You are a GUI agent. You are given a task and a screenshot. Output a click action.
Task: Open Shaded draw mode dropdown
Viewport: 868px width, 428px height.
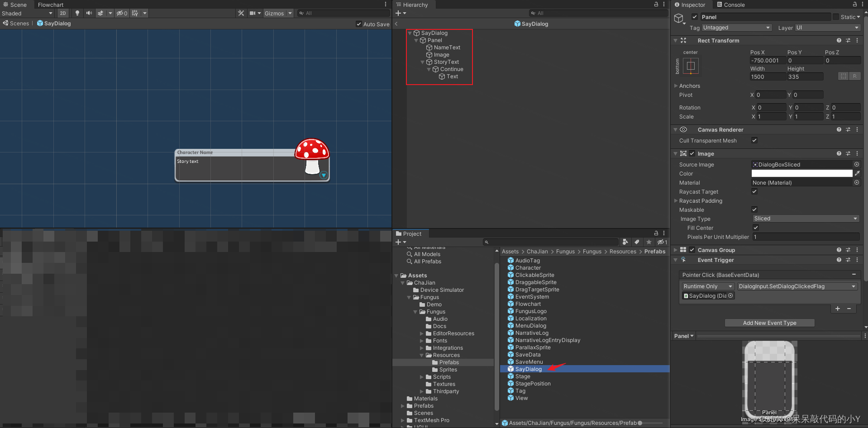point(27,13)
